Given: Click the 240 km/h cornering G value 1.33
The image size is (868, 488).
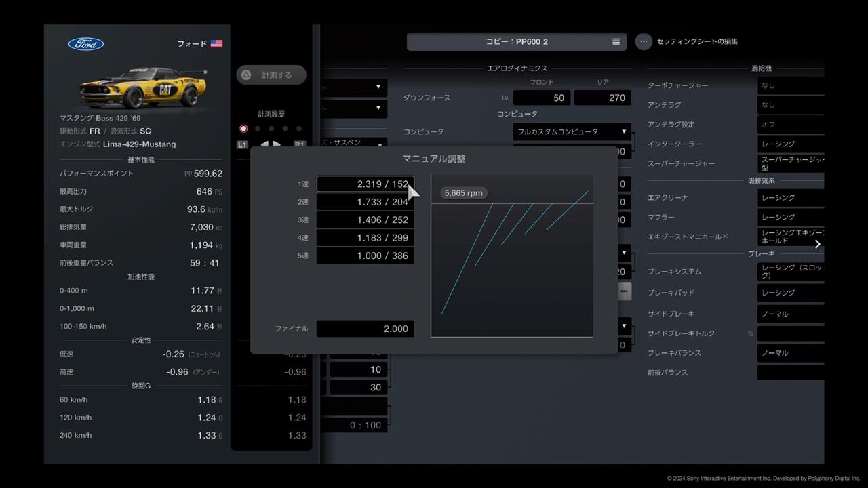Looking at the screenshot, I should pyautogui.click(x=207, y=436).
